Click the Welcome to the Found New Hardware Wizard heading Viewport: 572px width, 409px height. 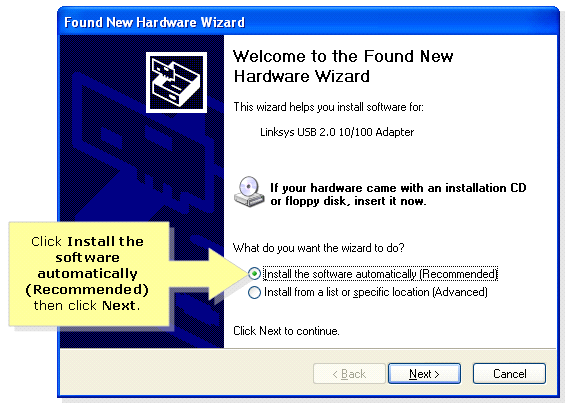click(x=343, y=66)
